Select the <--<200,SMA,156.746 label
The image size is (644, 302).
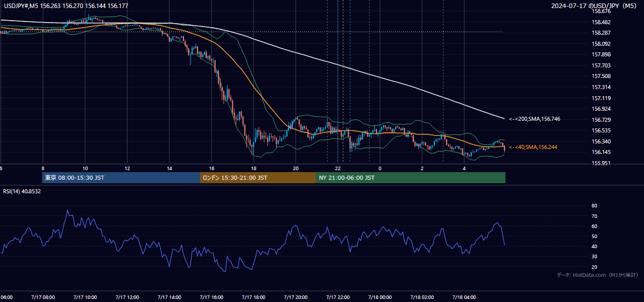click(x=534, y=119)
